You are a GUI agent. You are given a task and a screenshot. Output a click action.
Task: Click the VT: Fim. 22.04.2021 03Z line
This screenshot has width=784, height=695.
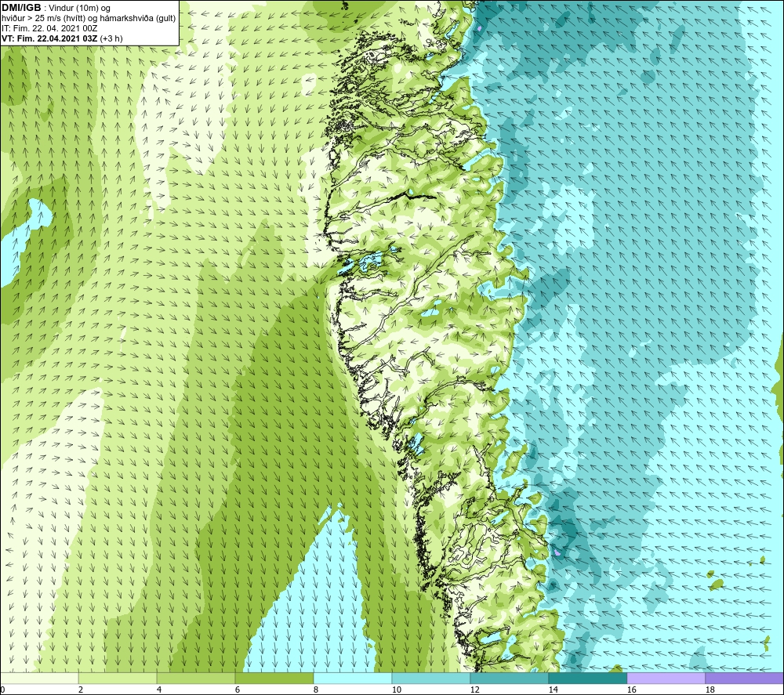(x=62, y=38)
